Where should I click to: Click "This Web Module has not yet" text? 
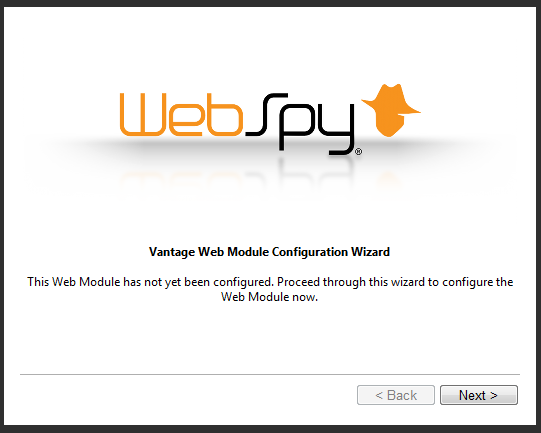[x=104, y=282]
